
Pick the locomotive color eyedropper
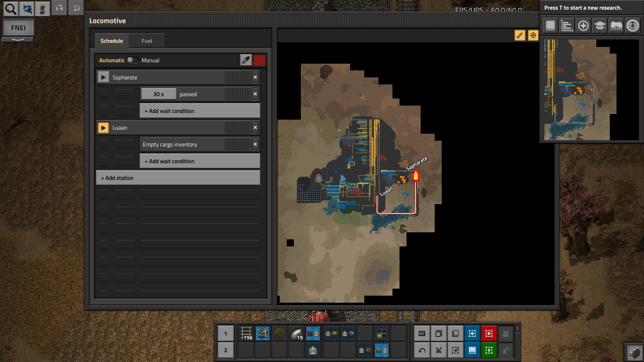pos(246,60)
